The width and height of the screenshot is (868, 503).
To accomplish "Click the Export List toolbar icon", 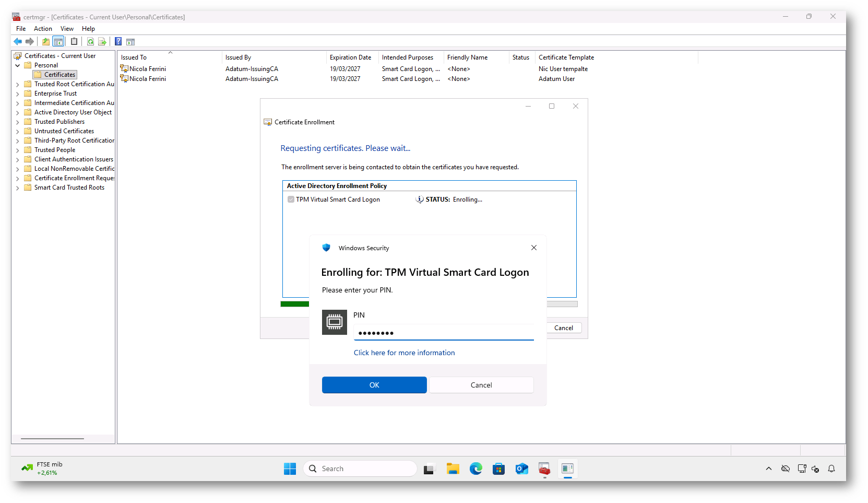I will coord(102,42).
